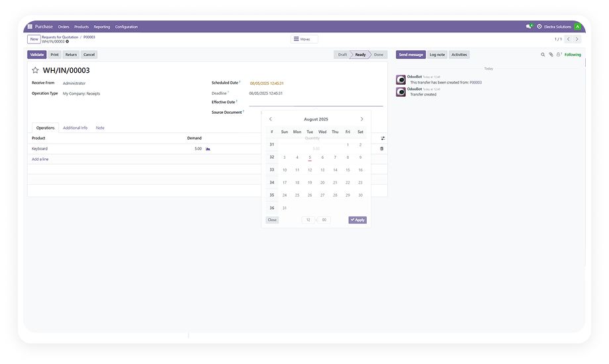Viewport: 609px width, 364px height.
Task: Open forecast chart icon for Keyboard
Action: tap(208, 149)
